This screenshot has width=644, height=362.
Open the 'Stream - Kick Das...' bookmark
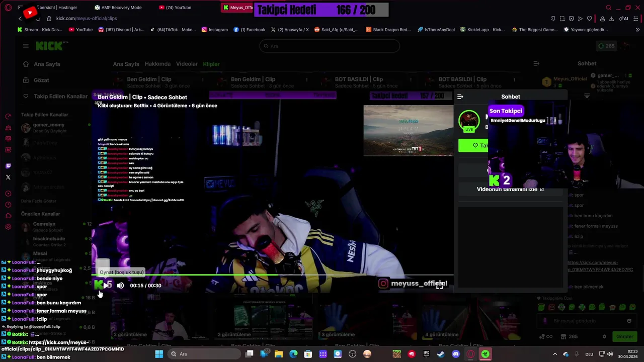[x=40, y=30]
